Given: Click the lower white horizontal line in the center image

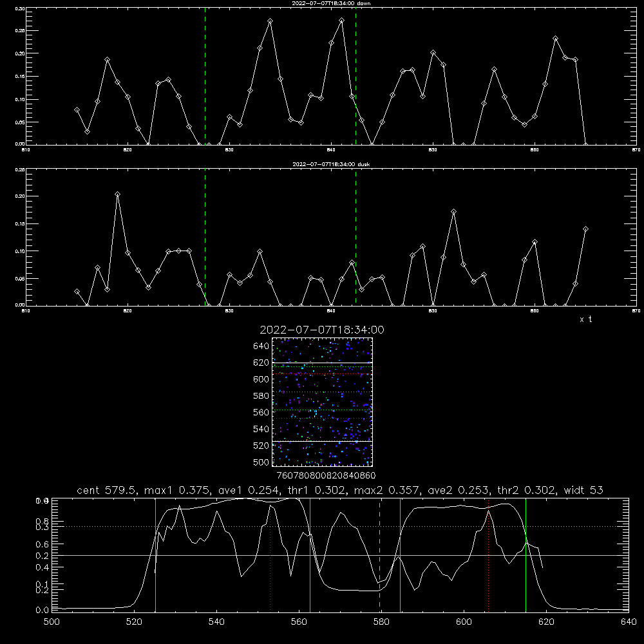Looking at the screenshot, I should click(x=322, y=441).
